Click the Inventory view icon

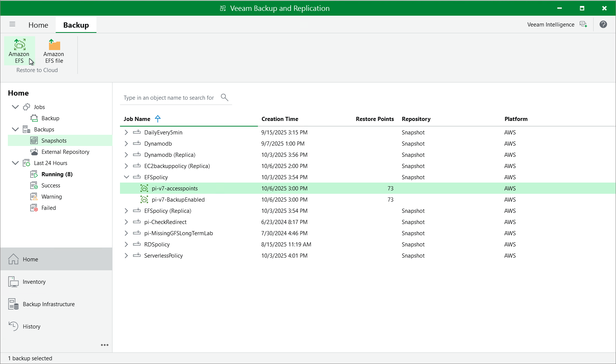tap(13, 281)
